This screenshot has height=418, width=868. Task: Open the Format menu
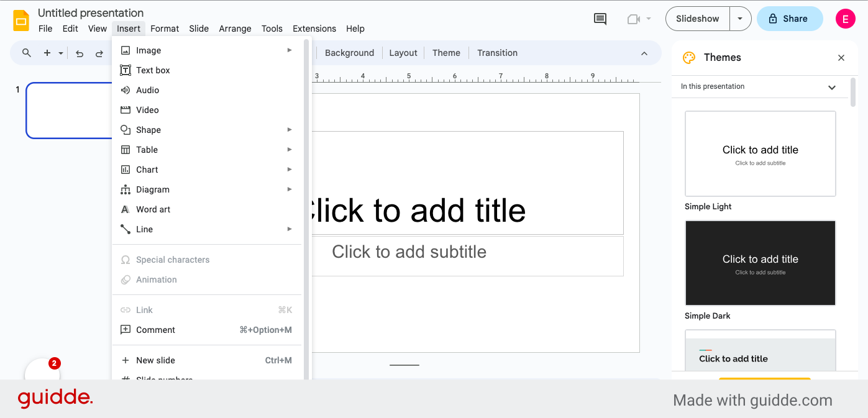tap(164, 29)
